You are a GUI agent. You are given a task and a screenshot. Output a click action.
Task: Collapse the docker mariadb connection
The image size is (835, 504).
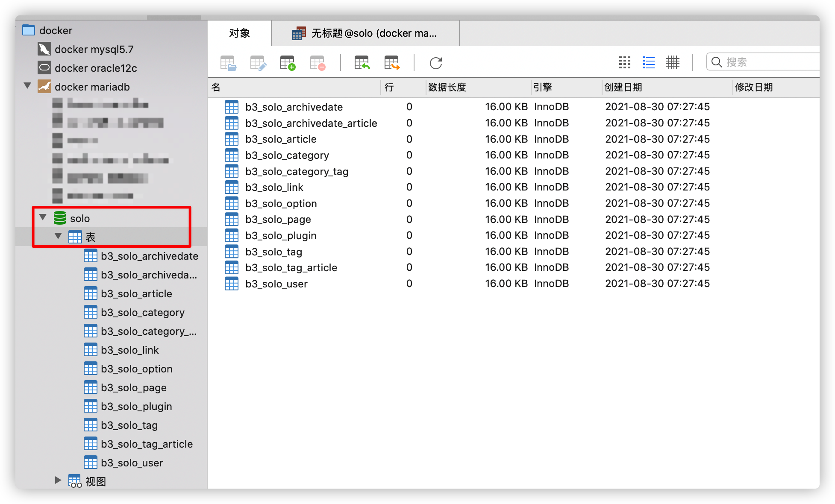(28, 86)
